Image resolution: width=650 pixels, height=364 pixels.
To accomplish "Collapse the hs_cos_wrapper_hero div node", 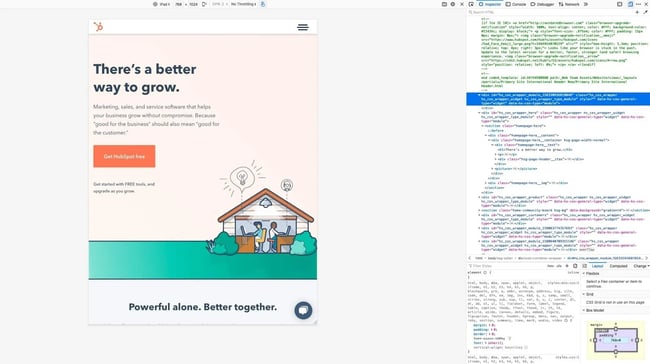I will point(479,113).
